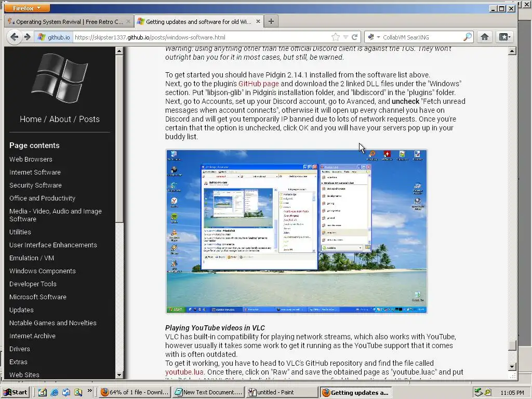This screenshot has width=532, height=399.
Task: Open the youtube.lua link
Action: coord(184,372)
